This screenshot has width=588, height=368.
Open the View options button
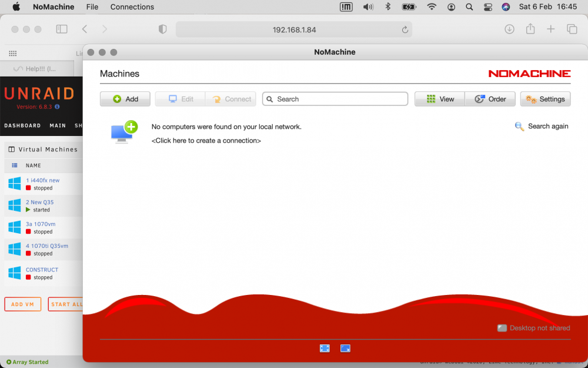click(x=439, y=99)
